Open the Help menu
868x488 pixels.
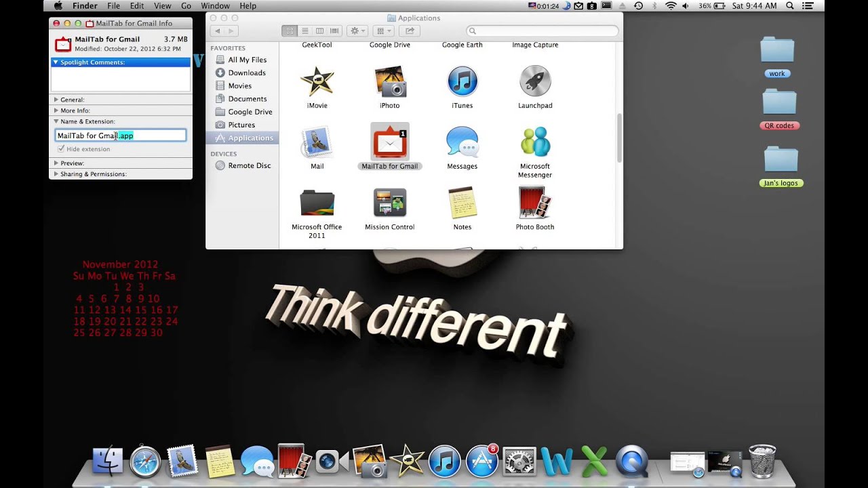[x=248, y=5]
